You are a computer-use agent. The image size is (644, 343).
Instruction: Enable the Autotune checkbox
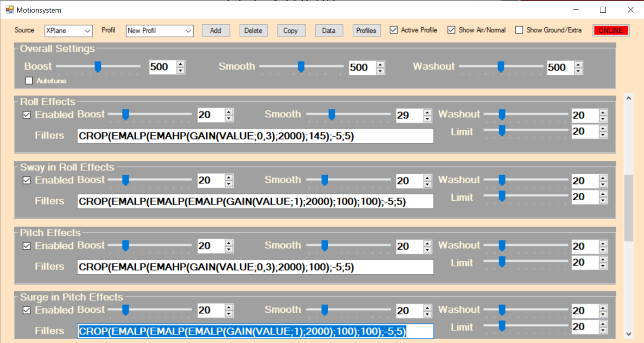(x=29, y=81)
